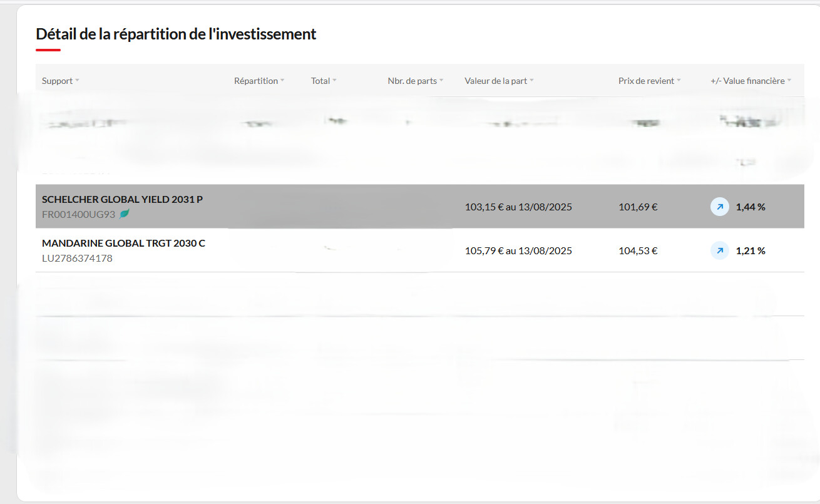Toggle sorting on the Total column arrow
The height and width of the screenshot is (504, 820).
click(x=334, y=81)
